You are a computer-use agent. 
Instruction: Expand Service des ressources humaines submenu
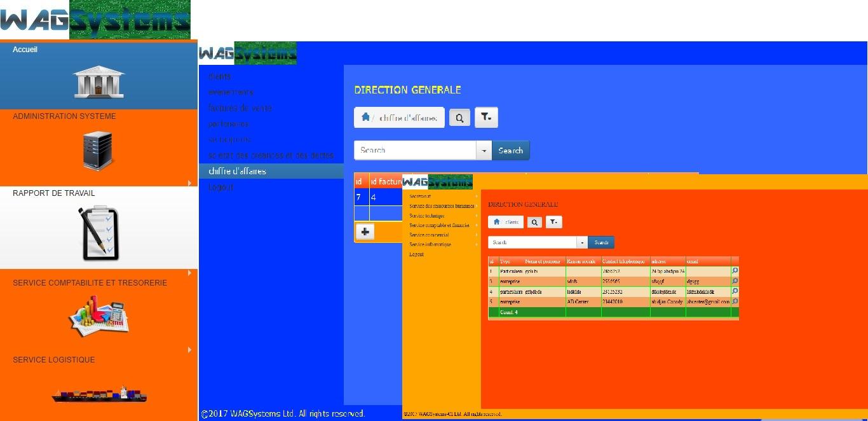tap(477, 206)
